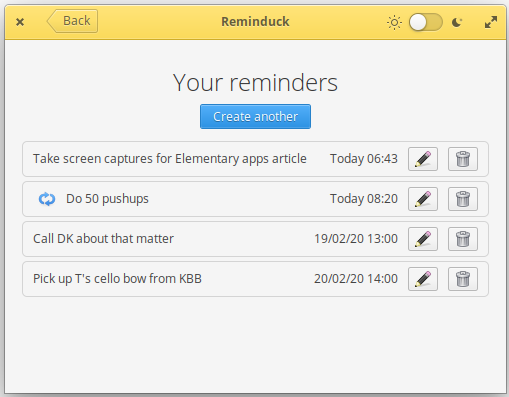Edit the screen captures reminder with pencil icon
This screenshot has height=397, width=509.
point(423,159)
